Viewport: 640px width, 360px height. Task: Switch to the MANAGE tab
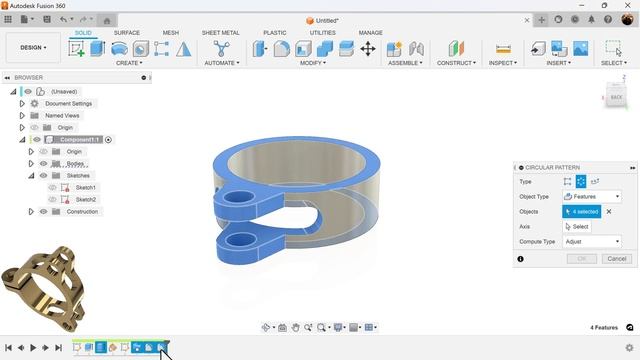pyautogui.click(x=371, y=33)
